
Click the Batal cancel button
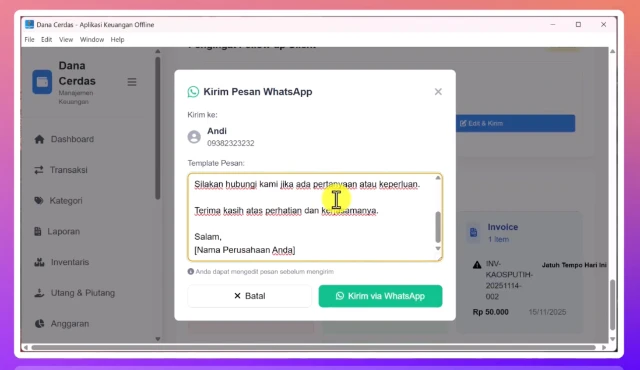pyautogui.click(x=249, y=296)
